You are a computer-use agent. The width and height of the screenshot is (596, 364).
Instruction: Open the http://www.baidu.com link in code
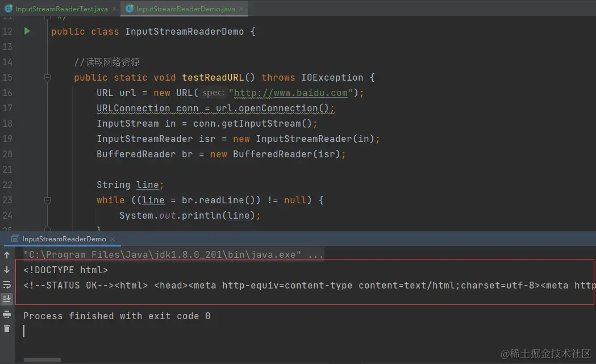click(291, 93)
